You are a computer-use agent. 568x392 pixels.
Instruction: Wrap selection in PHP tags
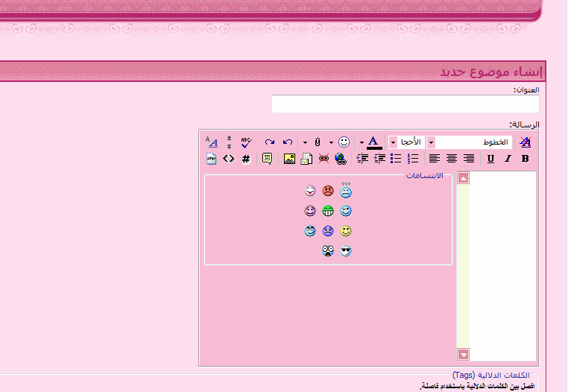[x=212, y=159]
